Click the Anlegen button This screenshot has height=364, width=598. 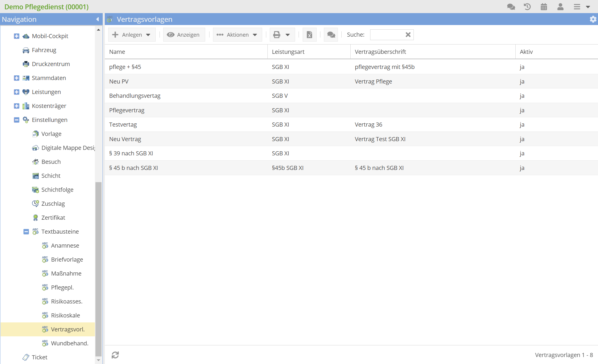pos(129,35)
